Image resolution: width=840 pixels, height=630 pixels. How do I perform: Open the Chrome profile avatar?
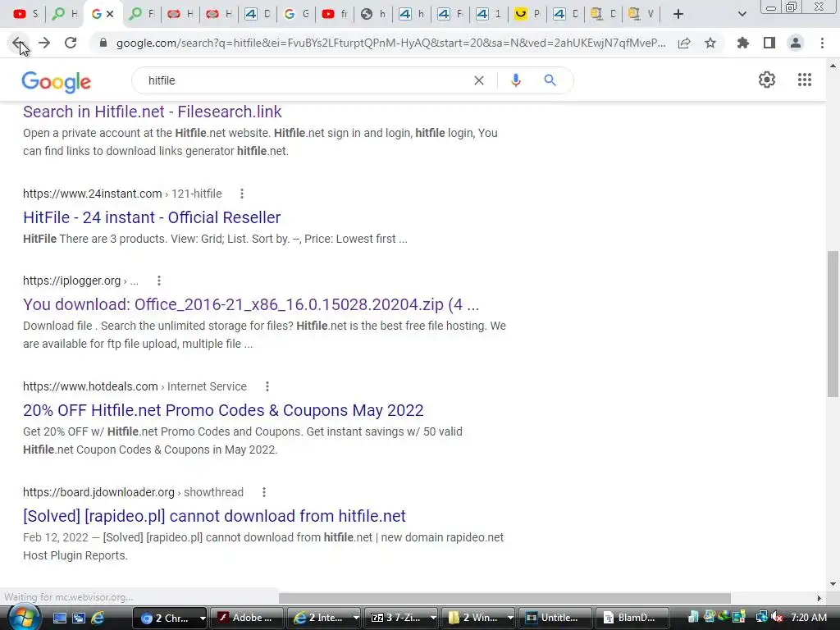coord(796,43)
